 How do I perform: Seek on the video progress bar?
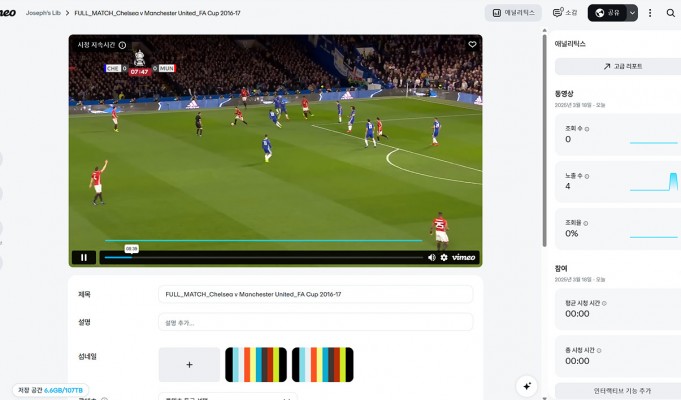point(264,258)
